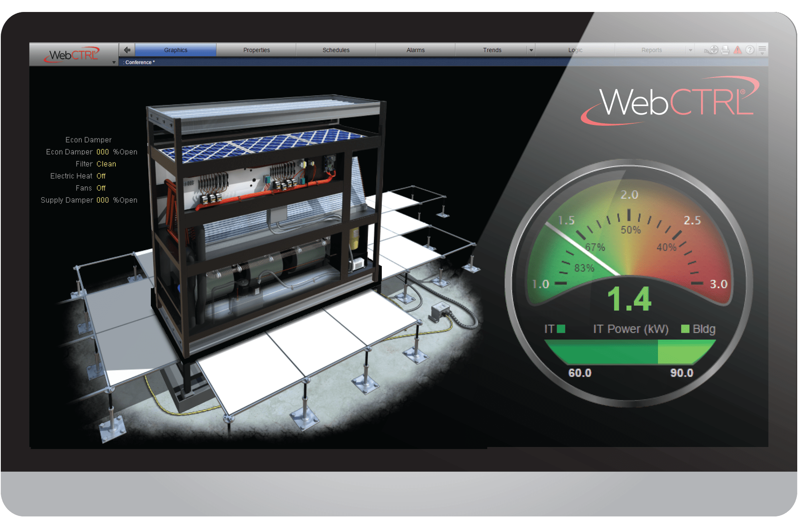798x532 pixels.
Task: Expand the Trends tab dropdown arrow
Action: point(531,50)
